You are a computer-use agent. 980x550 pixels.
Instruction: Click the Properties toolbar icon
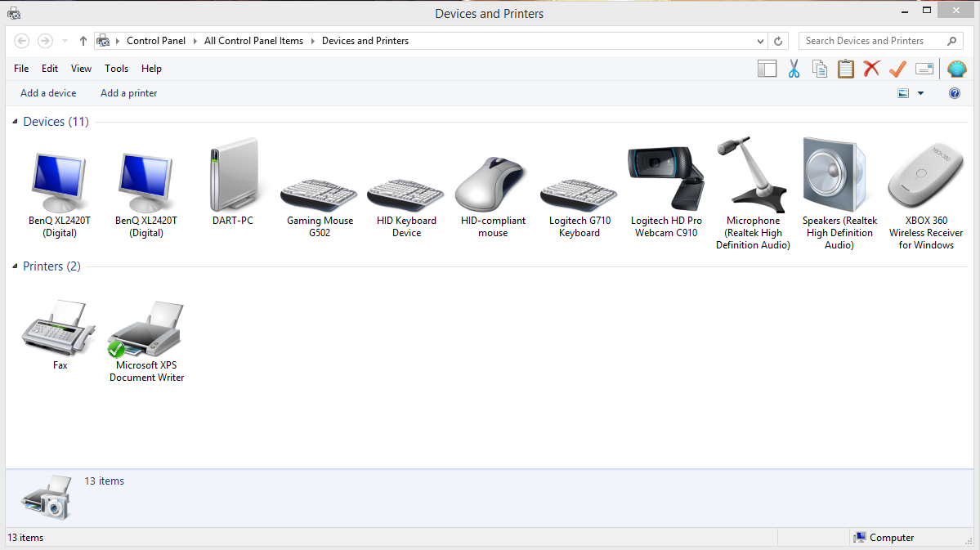(x=924, y=69)
